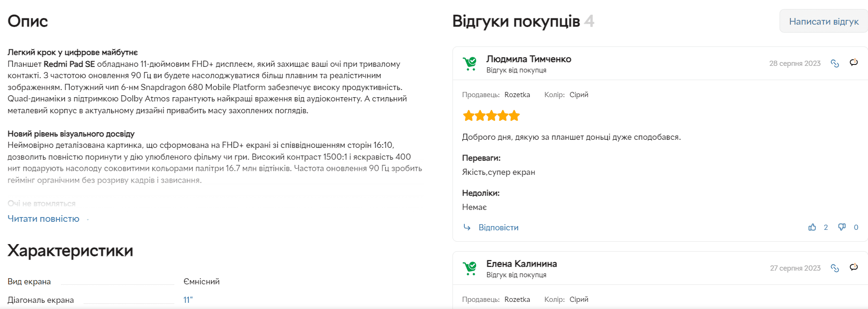868x309 pixels.
Task: Click the cart avatar beside Елена Калинина
Action: [470, 268]
